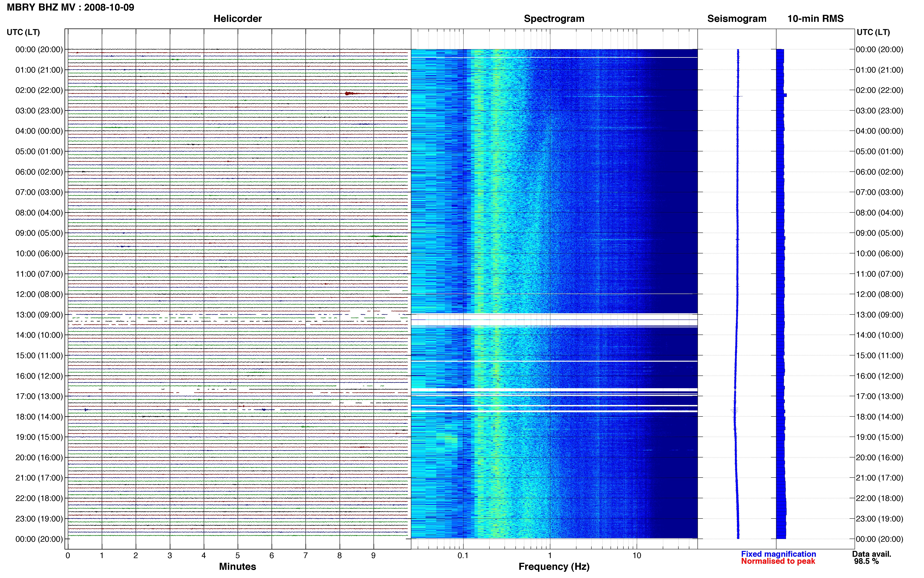924x578 pixels.
Task: Click 03:00 (23:00) on the Helicorder time axis
Action: [x=39, y=111]
